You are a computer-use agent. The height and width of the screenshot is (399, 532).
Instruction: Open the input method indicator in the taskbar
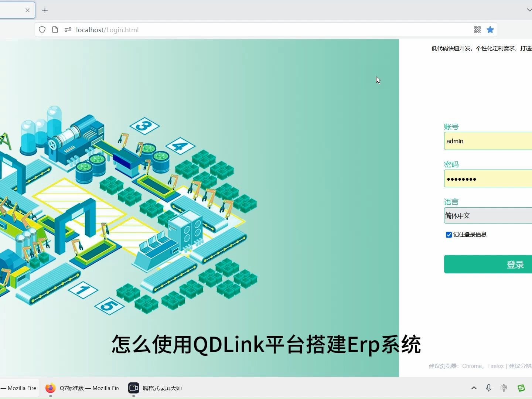point(504,388)
